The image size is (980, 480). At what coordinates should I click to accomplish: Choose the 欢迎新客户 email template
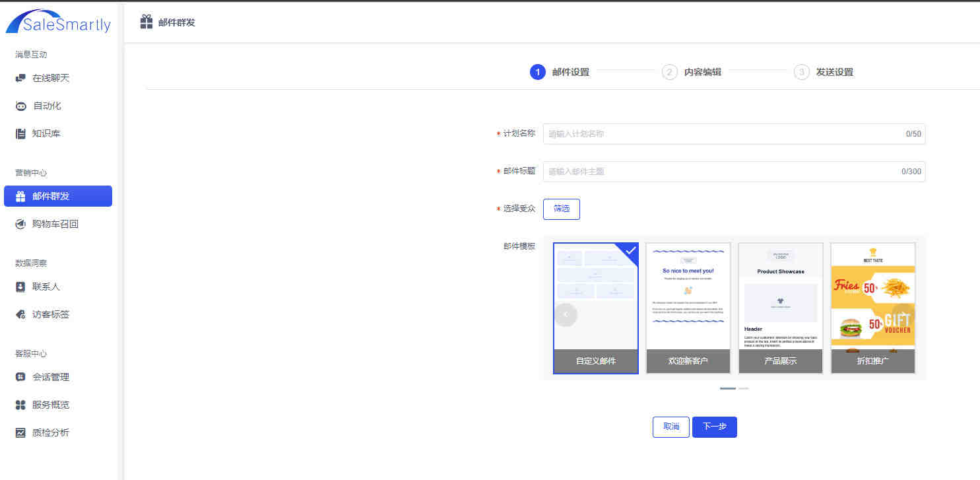[x=688, y=308]
